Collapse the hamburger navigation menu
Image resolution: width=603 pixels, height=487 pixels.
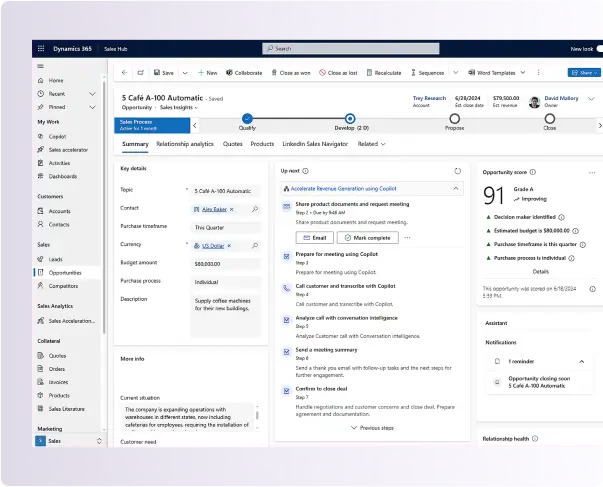[40, 66]
